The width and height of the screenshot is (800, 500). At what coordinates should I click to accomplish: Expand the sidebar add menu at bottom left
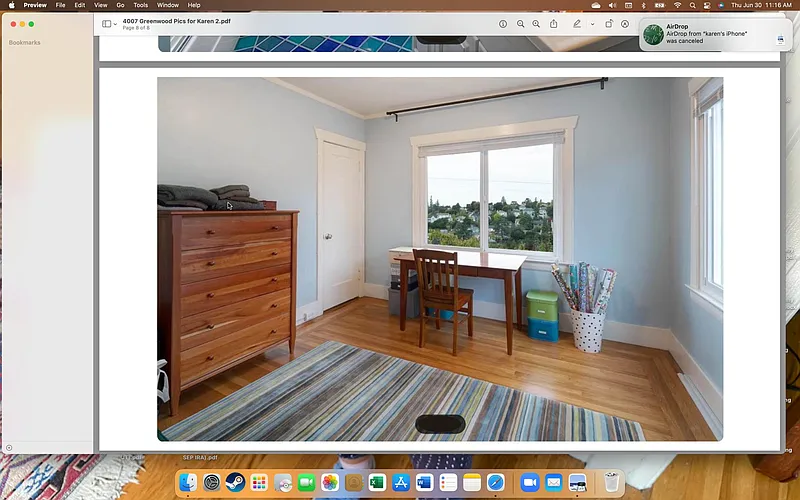(9, 448)
